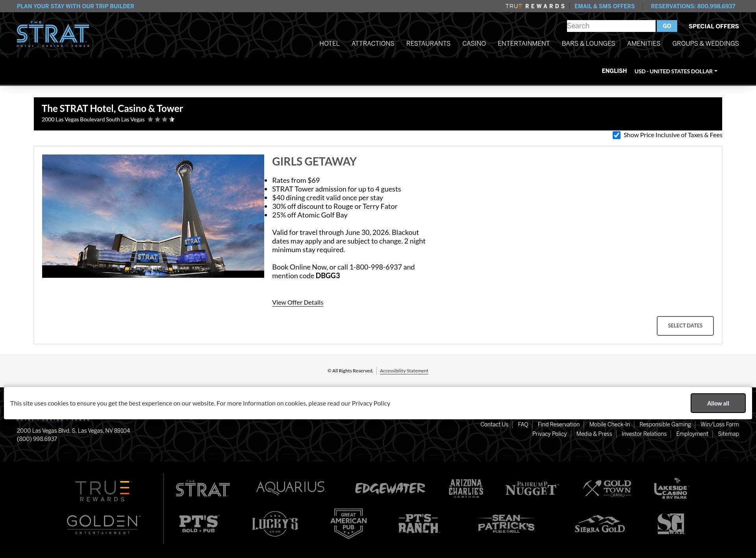Open the Hotel menu
The height and width of the screenshot is (558, 756).
[329, 43]
